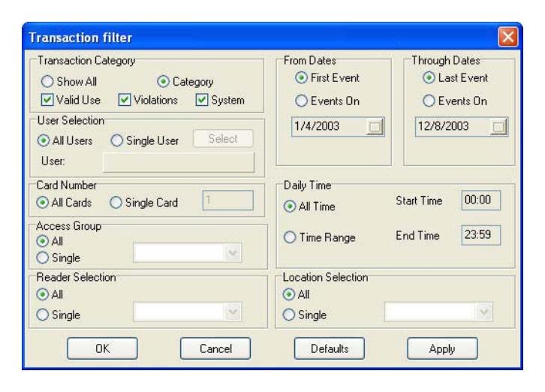This screenshot has height=392, width=545.
Task: Open the Through Dates calendar picker
Action: [498, 127]
